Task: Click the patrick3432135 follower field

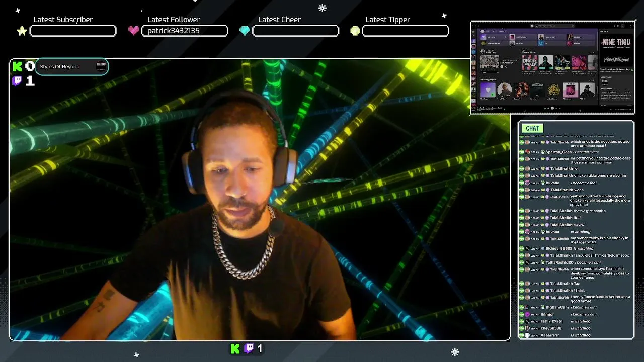Action: [185, 31]
